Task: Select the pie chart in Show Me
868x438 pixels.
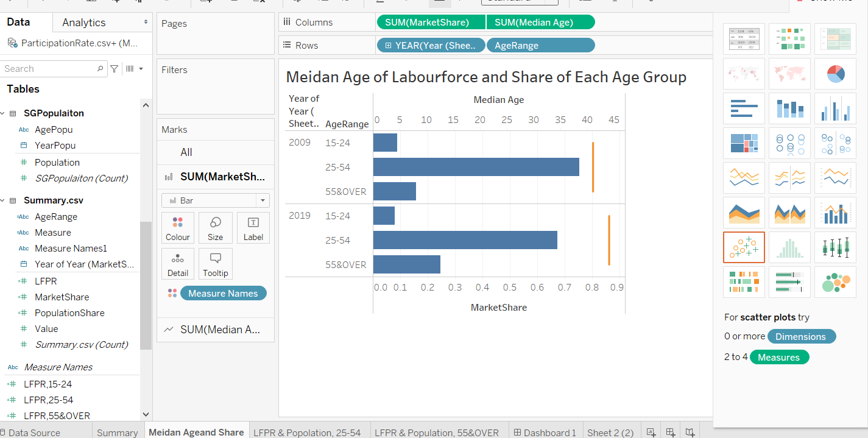Action: pos(835,74)
